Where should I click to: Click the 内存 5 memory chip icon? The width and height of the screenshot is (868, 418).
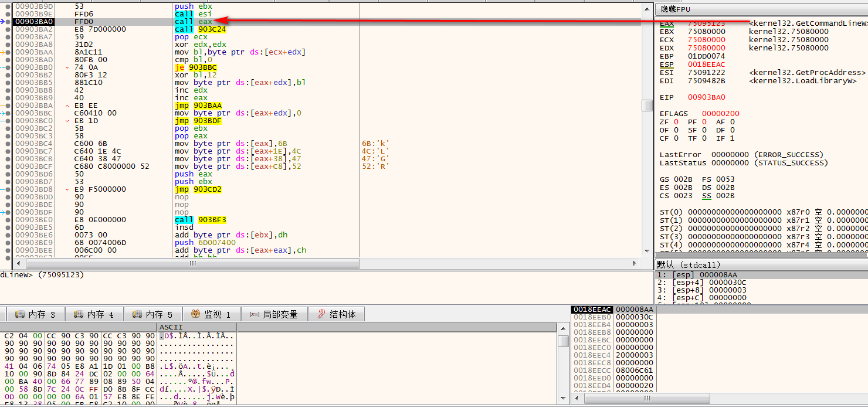[137, 315]
